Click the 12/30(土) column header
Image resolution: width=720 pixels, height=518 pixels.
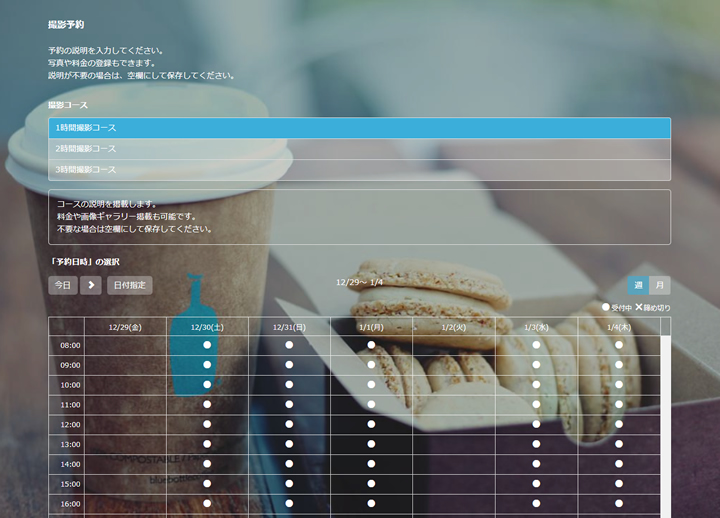click(207, 327)
